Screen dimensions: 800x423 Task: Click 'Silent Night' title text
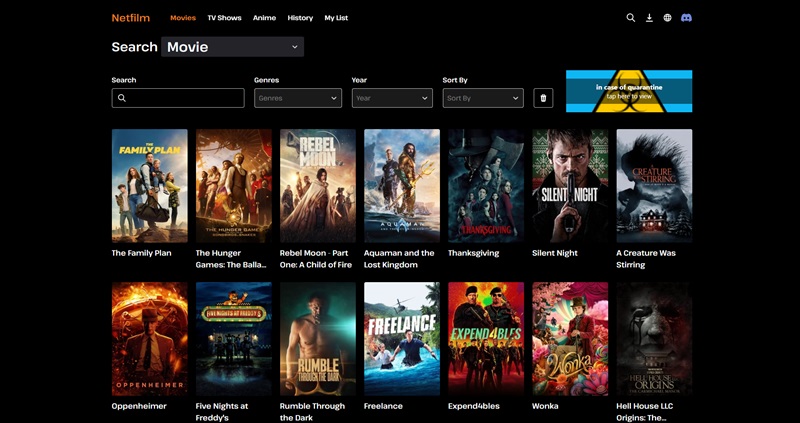point(555,253)
